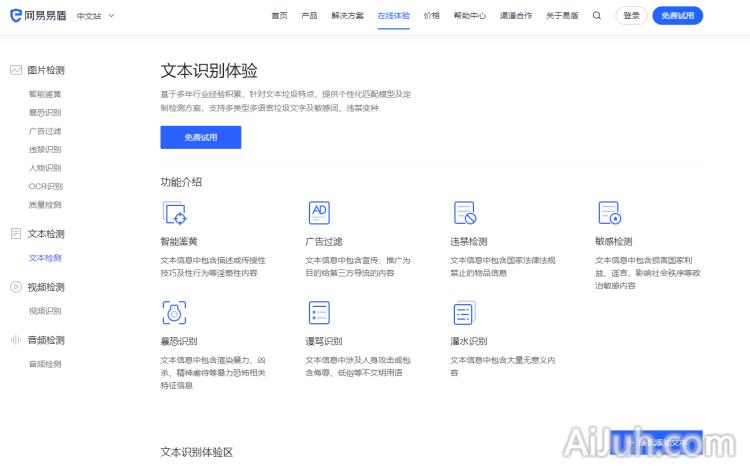The height and width of the screenshot is (472, 750).
Task: Click the 谩骂识别 feature icon
Action: [x=319, y=313]
